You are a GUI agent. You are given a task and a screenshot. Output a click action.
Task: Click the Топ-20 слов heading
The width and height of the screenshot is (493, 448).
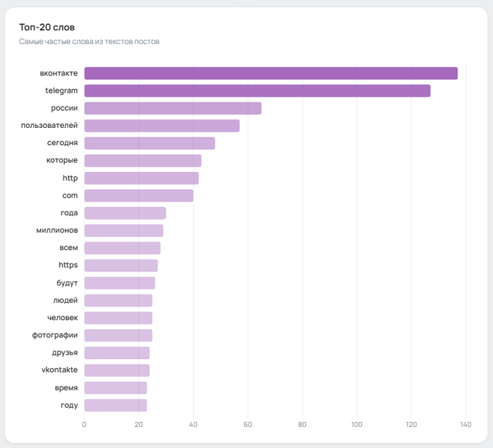tap(47, 27)
